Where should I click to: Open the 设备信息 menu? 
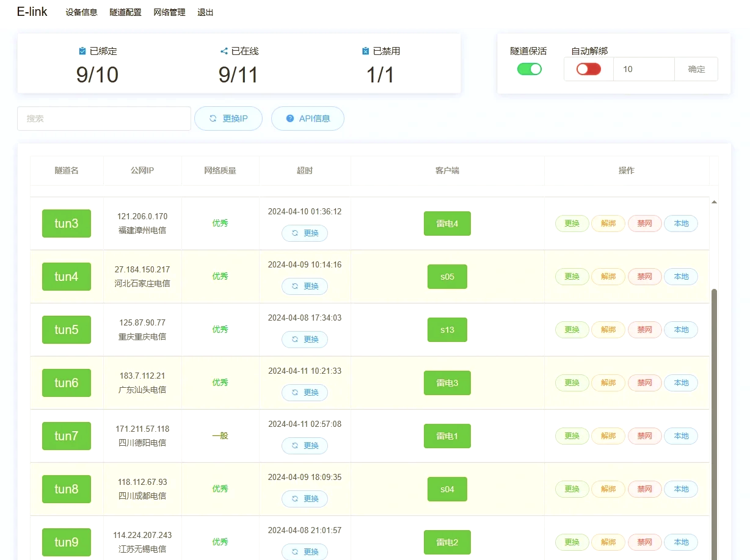81,12
